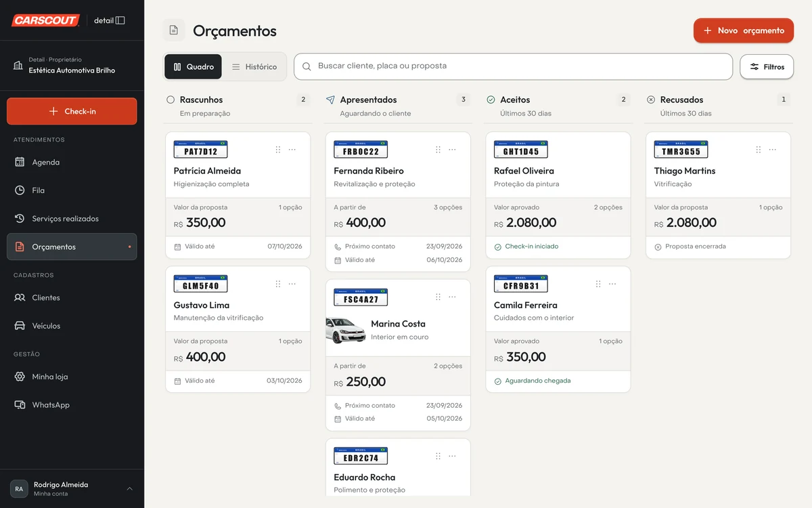The height and width of the screenshot is (508, 812).
Task: Click the Check-in button
Action: pos(72,111)
